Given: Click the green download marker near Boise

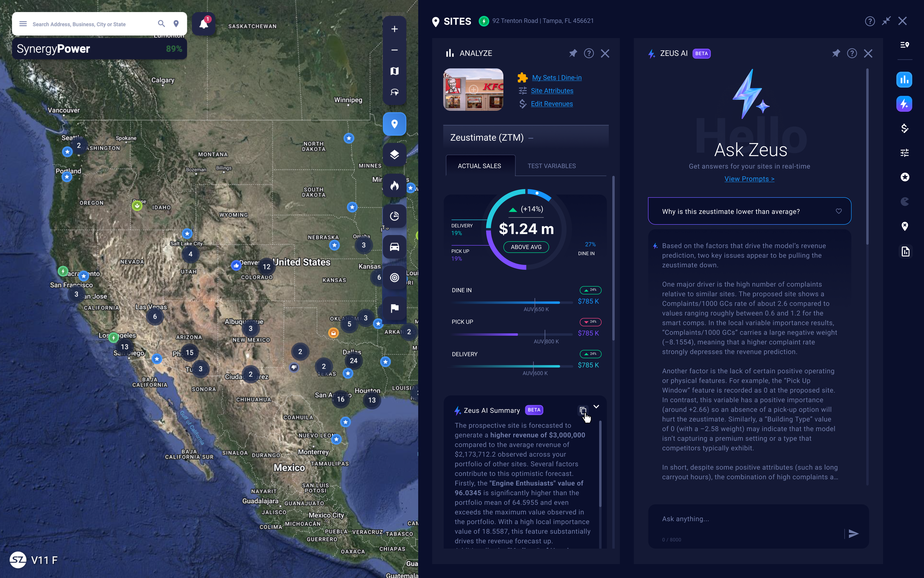Looking at the screenshot, I should (137, 206).
